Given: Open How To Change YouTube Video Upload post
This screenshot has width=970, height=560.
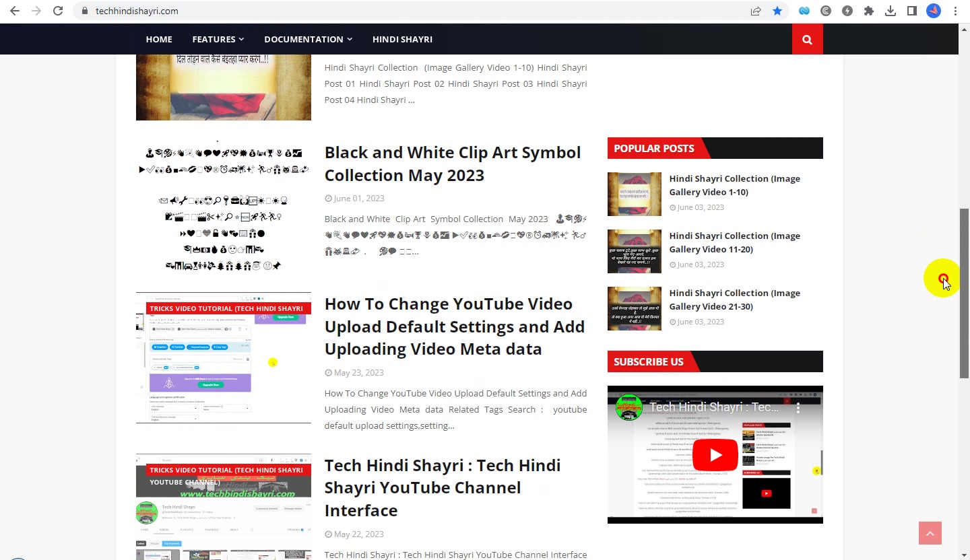Looking at the screenshot, I should point(455,326).
